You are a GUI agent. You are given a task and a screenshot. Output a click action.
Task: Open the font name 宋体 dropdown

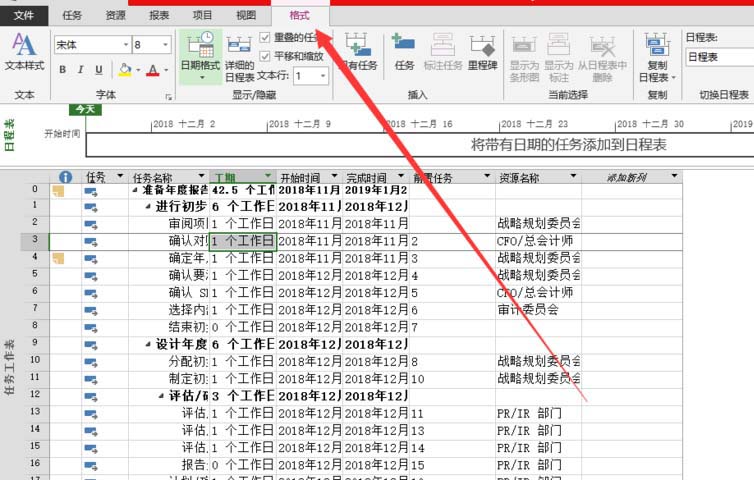pyautogui.click(x=126, y=45)
